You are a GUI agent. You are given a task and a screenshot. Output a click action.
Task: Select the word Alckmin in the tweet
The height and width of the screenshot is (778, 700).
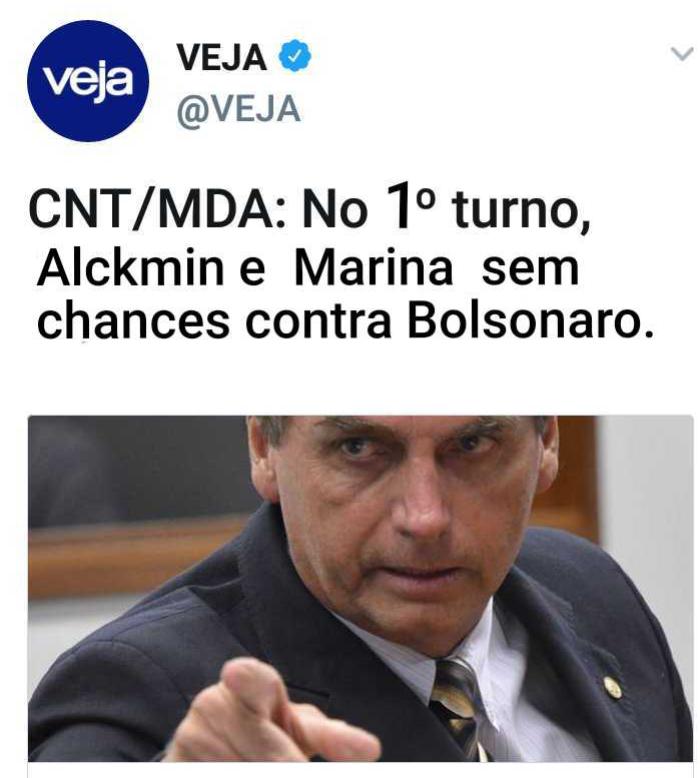coord(131,268)
